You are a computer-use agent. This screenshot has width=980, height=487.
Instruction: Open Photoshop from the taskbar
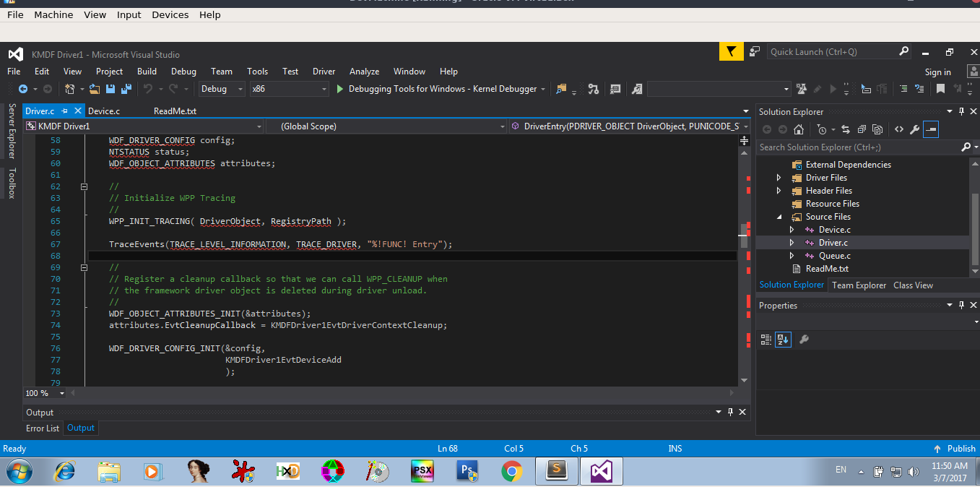467,472
